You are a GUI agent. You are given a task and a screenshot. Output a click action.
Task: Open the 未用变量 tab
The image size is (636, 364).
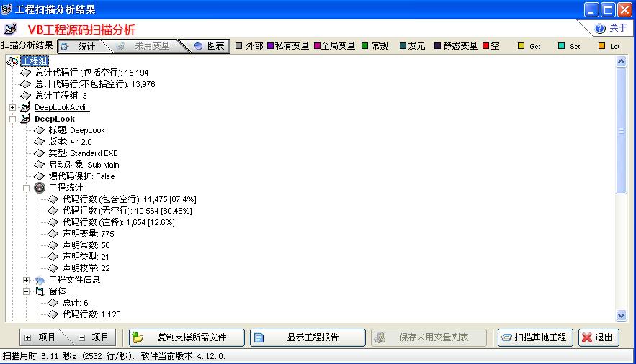147,46
